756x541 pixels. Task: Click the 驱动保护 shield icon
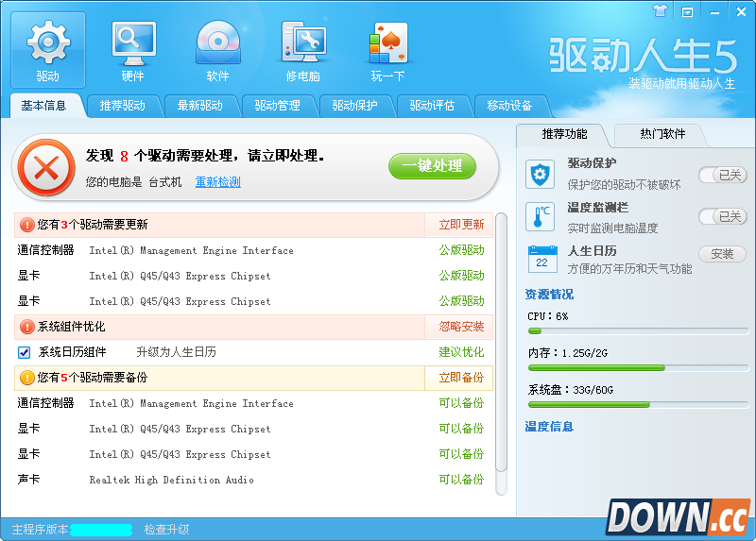541,175
